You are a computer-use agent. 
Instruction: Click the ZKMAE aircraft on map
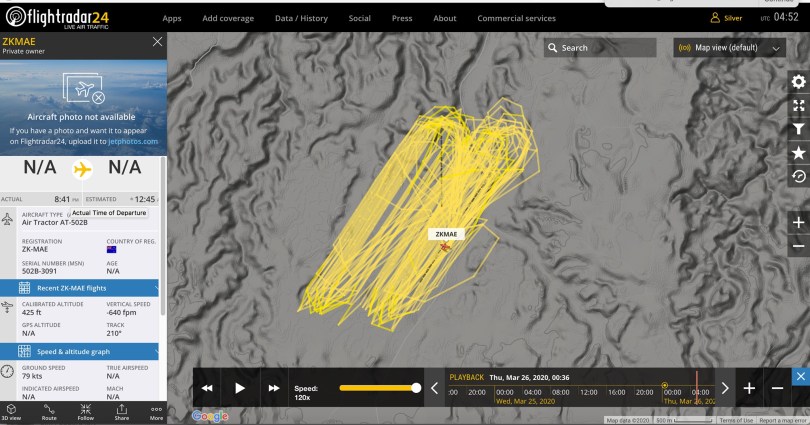tap(445, 247)
